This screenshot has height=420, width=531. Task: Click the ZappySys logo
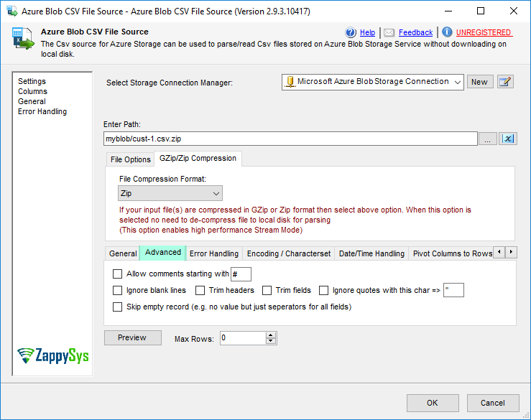(53, 355)
